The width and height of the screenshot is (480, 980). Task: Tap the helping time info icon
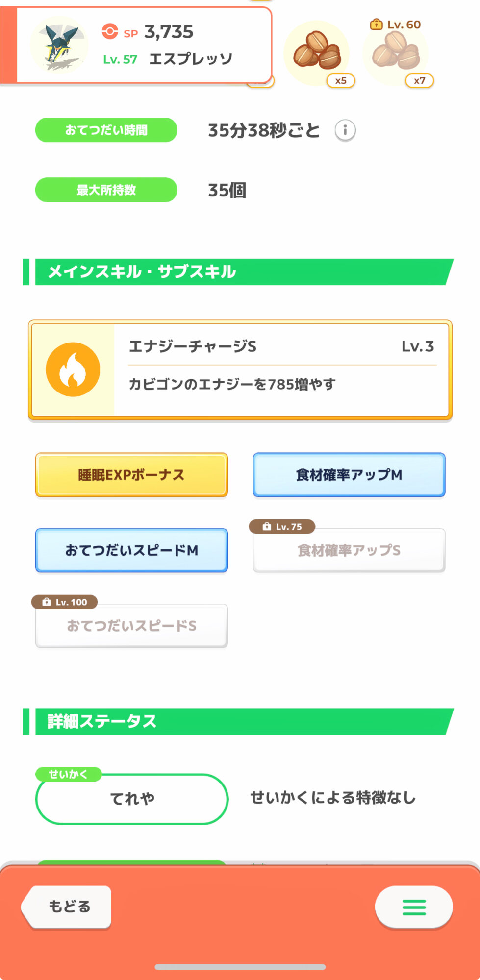pos(345,130)
